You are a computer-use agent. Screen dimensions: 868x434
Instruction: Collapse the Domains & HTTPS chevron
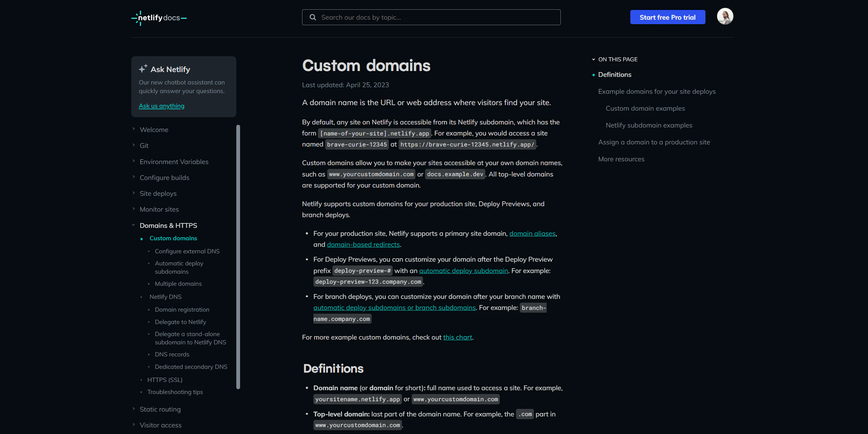[x=133, y=225]
